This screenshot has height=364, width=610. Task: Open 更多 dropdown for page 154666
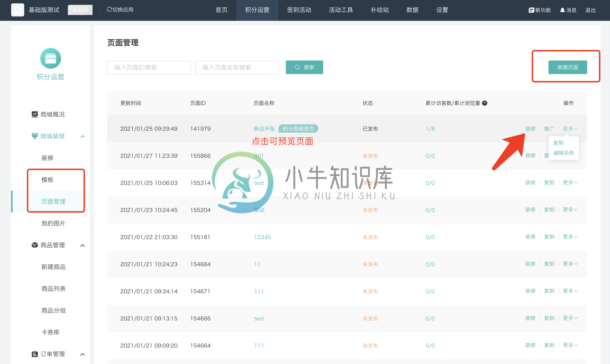point(570,318)
